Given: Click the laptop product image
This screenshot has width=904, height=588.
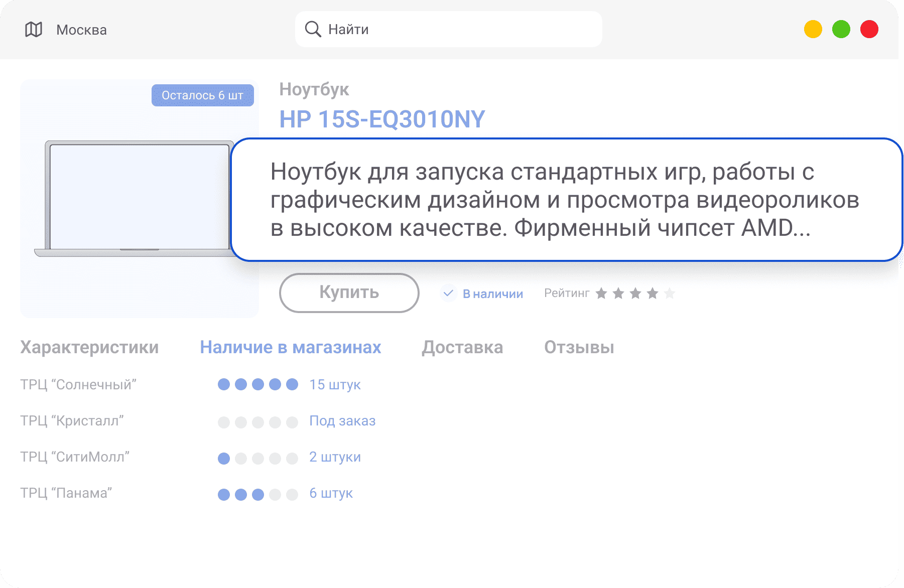Looking at the screenshot, I should click(x=136, y=199).
